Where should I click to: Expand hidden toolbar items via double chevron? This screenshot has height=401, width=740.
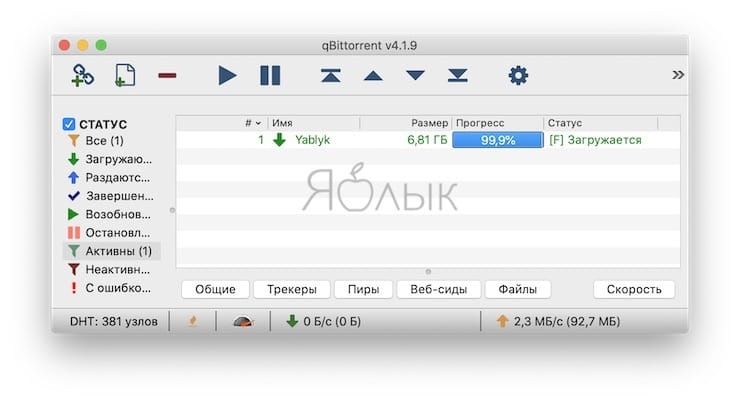click(678, 75)
